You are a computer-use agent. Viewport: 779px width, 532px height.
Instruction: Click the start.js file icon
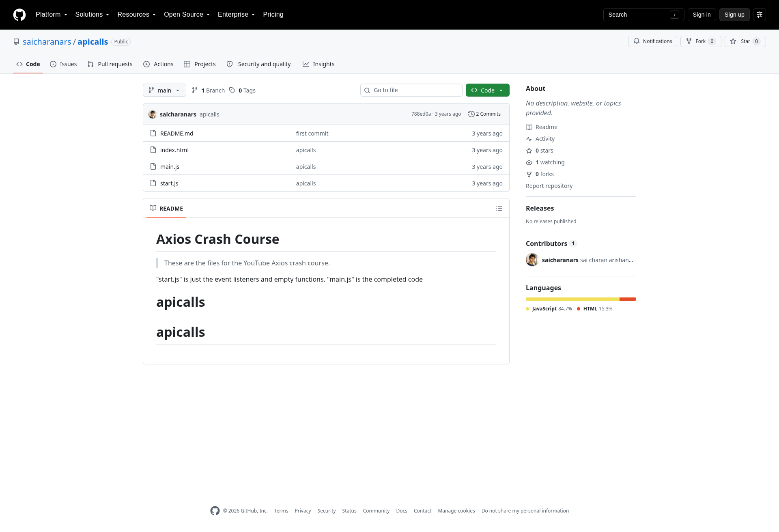153,183
